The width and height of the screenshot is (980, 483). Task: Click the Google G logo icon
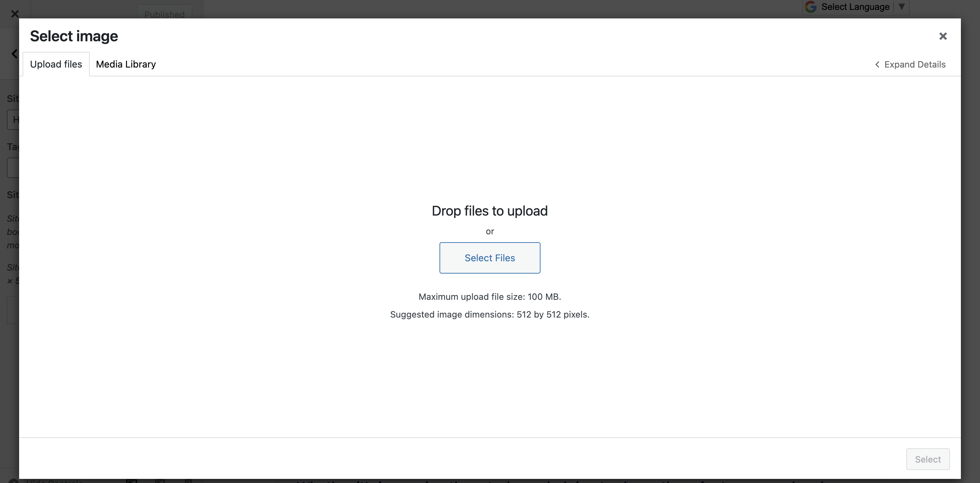click(811, 6)
